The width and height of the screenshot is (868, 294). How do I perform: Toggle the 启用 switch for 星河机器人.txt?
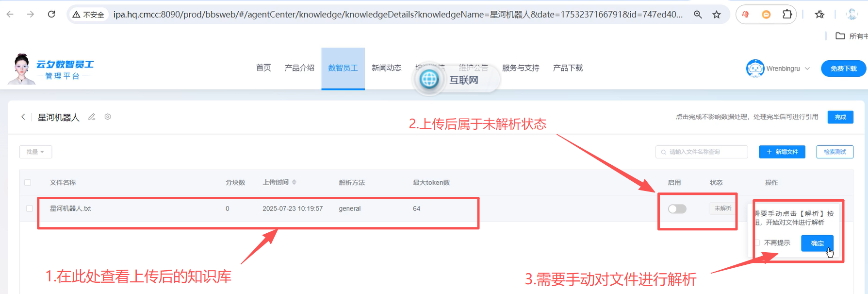click(x=677, y=209)
